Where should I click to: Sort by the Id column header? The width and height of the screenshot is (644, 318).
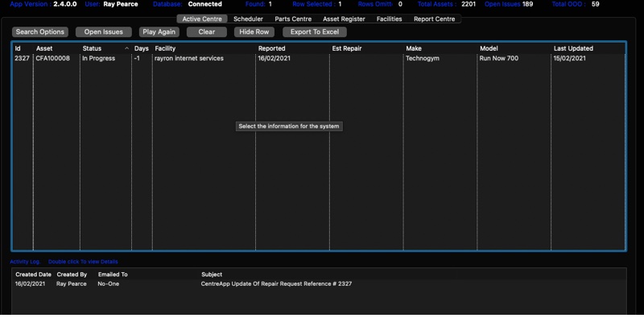18,48
